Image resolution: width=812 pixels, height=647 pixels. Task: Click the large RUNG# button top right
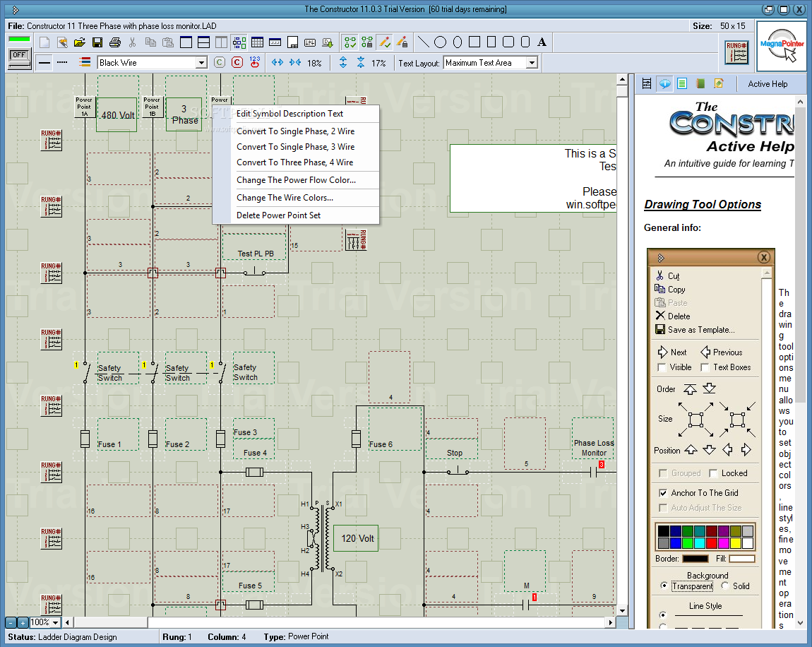click(x=737, y=52)
